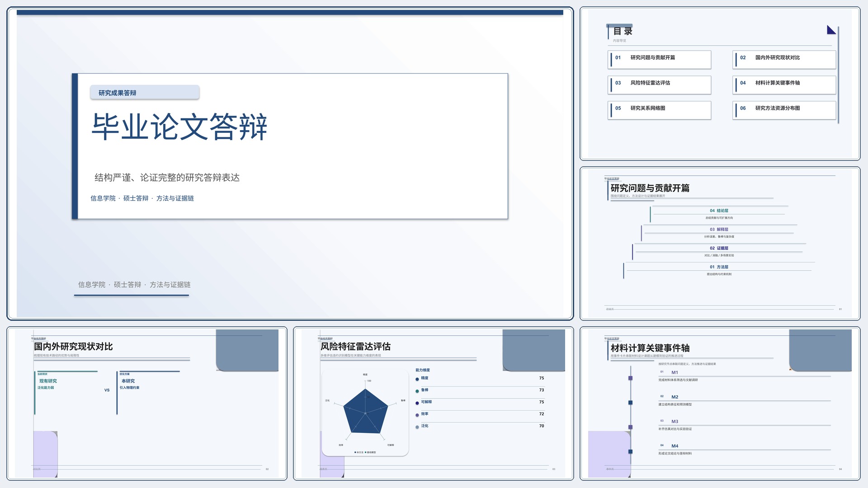The height and width of the screenshot is (488, 868).
Task: Select the 毕业论文答辩 title slide thumbnail
Action: tap(290, 163)
